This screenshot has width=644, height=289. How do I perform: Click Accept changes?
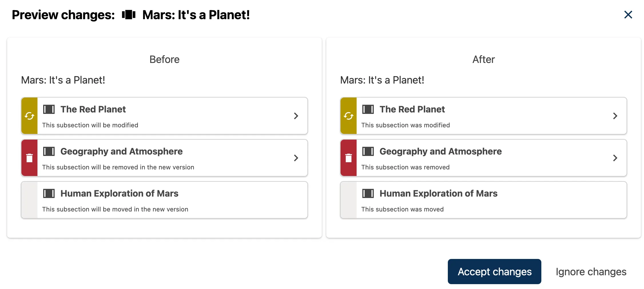[494, 271]
